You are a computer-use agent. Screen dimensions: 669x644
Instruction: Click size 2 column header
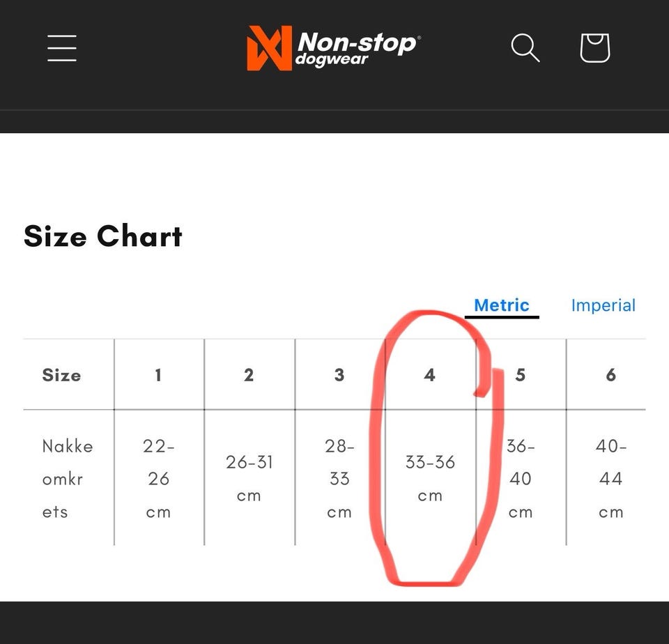(x=249, y=375)
